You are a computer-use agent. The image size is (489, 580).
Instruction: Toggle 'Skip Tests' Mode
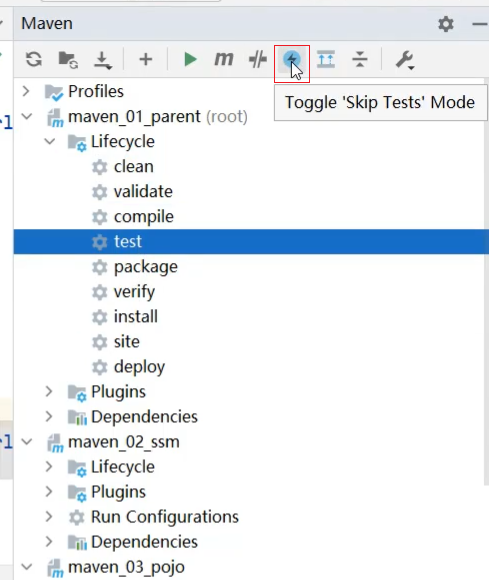coord(291,59)
